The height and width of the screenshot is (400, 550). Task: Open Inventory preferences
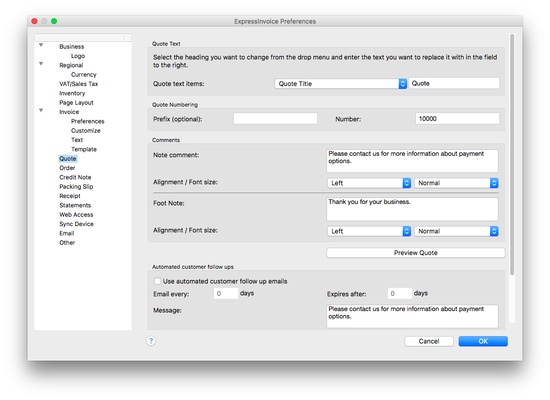(72, 93)
